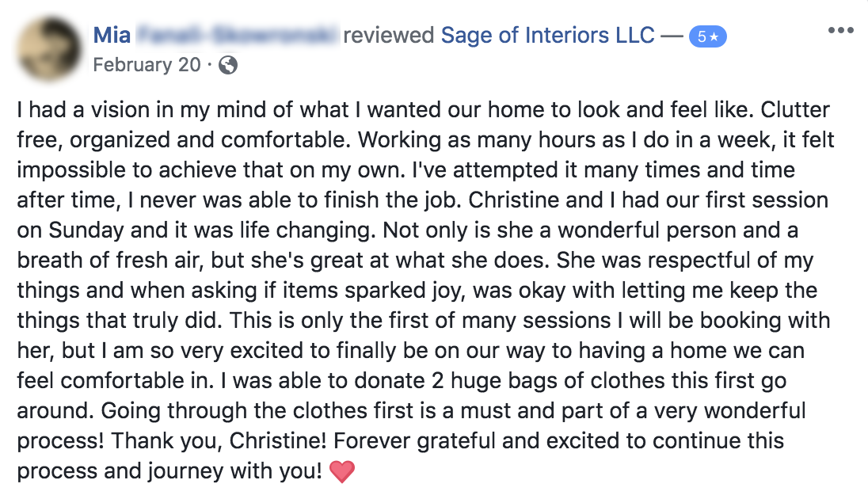Open reviewer Mia's profile picture
This screenshot has width=868, height=499.
pyautogui.click(x=49, y=49)
